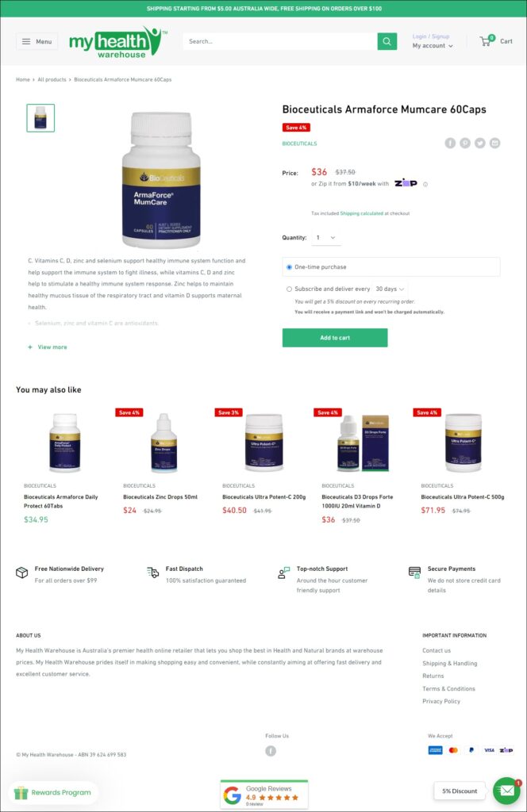Select the product image thumbnail
527x812 pixels.
coord(40,118)
